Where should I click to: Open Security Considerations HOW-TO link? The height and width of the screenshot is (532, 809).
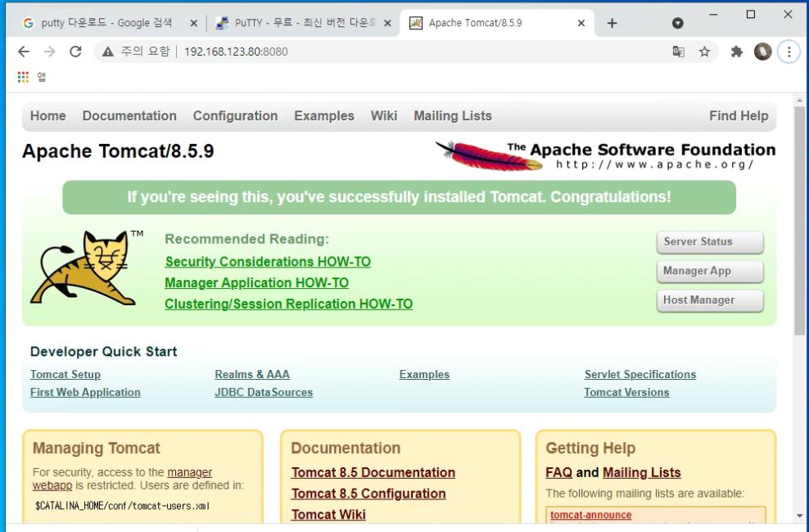point(268,262)
